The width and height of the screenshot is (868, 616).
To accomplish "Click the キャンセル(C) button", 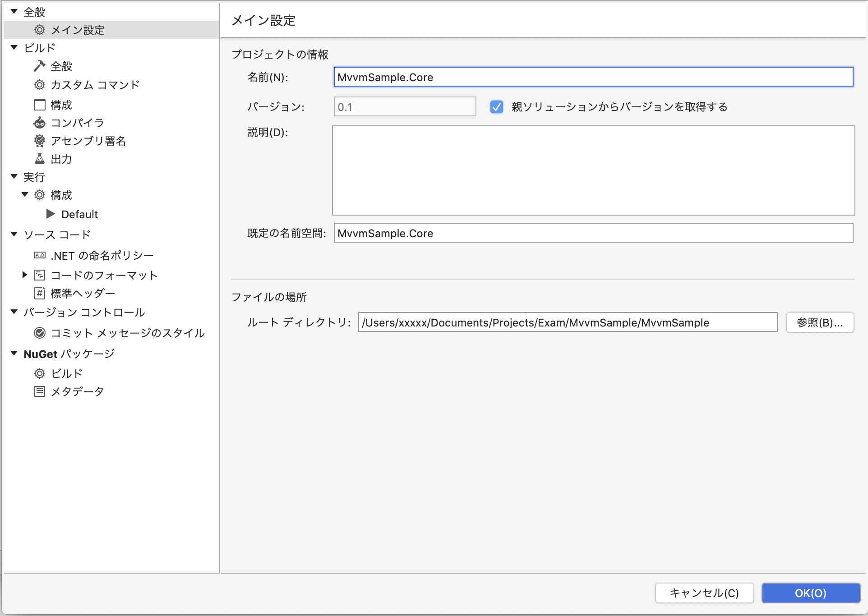I will pyautogui.click(x=704, y=593).
